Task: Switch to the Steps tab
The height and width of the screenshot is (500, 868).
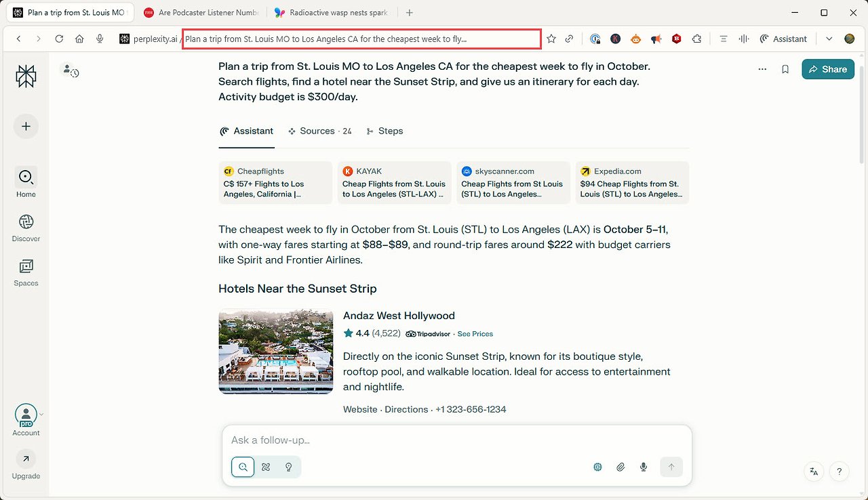Action: (x=384, y=131)
